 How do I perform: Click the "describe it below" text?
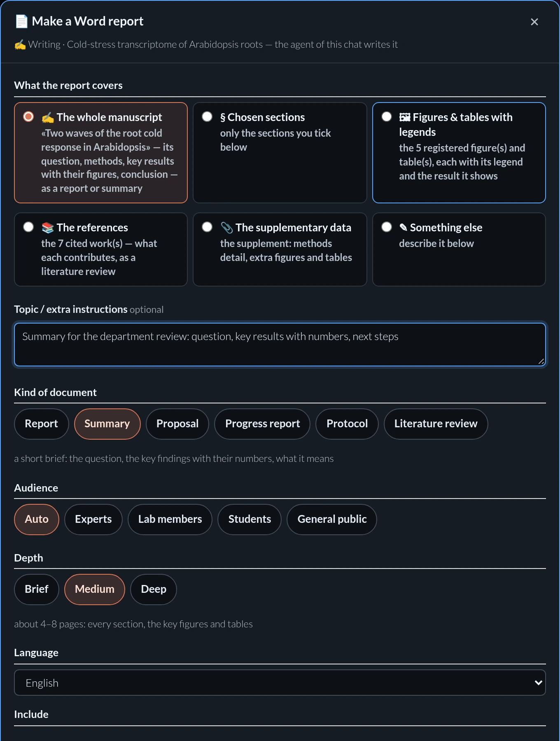pos(436,244)
